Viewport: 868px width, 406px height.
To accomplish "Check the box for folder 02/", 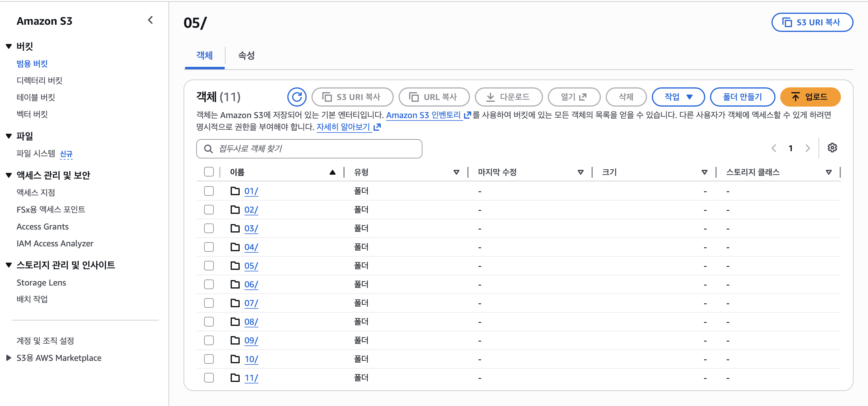I will 209,210.
